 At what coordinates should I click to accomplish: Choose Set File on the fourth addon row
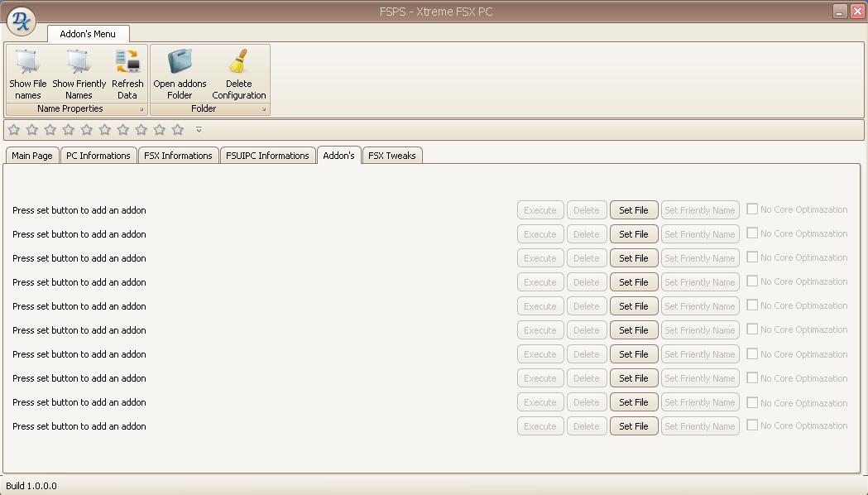[x=634, y=282]
